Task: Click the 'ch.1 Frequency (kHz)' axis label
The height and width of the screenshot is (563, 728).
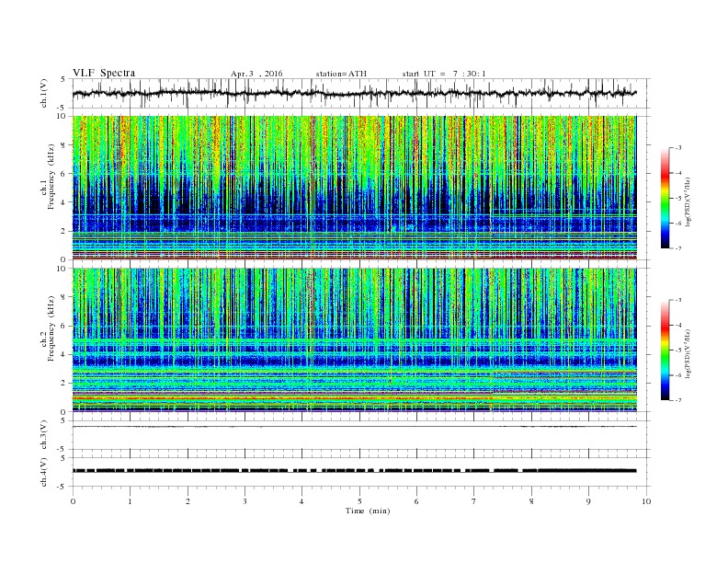Action: click(48, 177)
